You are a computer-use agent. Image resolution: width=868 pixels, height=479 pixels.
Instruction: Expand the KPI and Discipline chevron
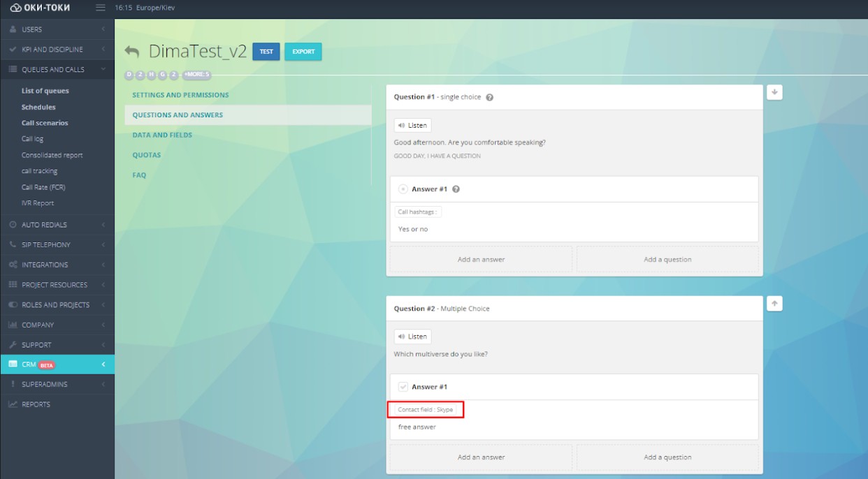click(103, 50)
